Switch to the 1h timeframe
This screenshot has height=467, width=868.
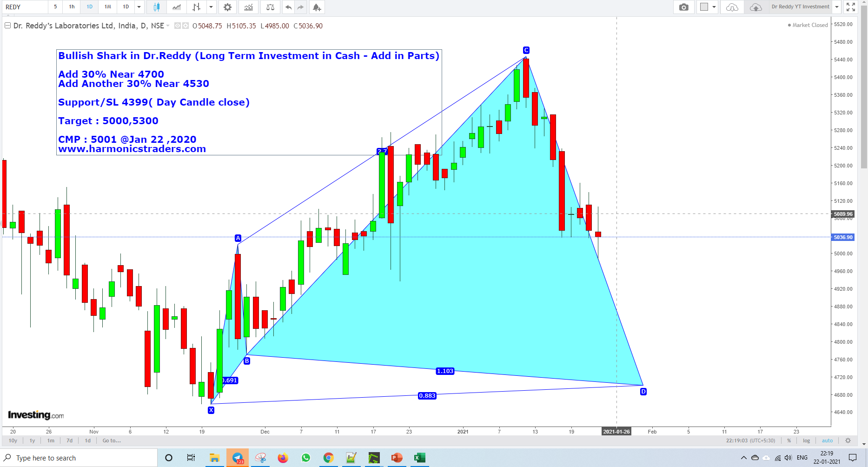pyautogui.click(x=71, y=7)
